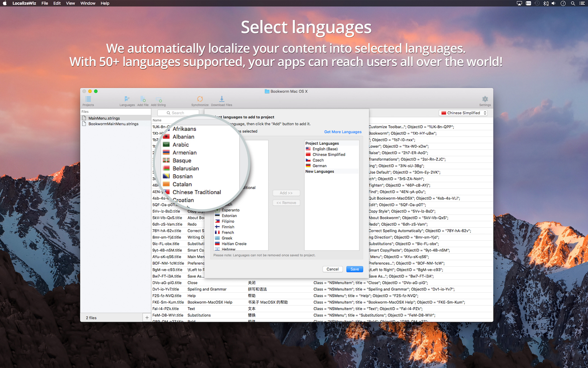The height and width of the screenshot is (368, 588).
Task: Open the Chinese Simplified language dropdown
Action: (x=463, y=113)
